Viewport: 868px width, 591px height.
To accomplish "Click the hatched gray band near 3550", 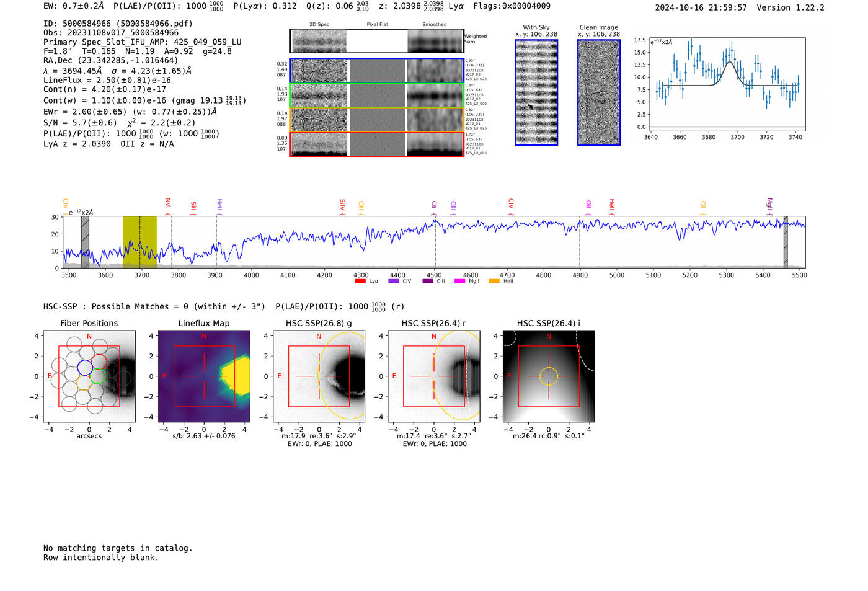I will 86,242.
